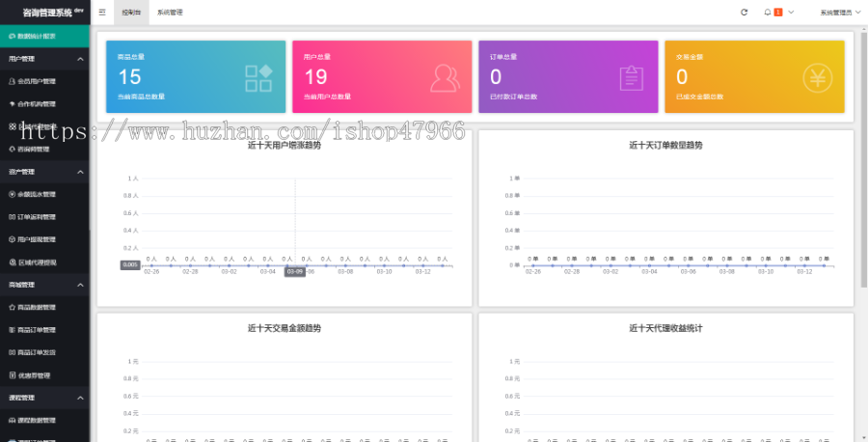
Task: Click the yen icon on 交易金额 card
Action: (x=818, y=78)
